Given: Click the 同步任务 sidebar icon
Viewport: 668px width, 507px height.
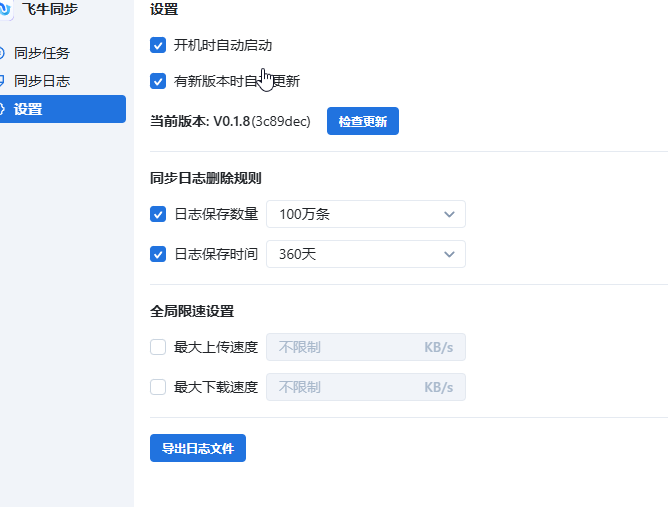Looking at the screenshot, I should pos(3,53).
